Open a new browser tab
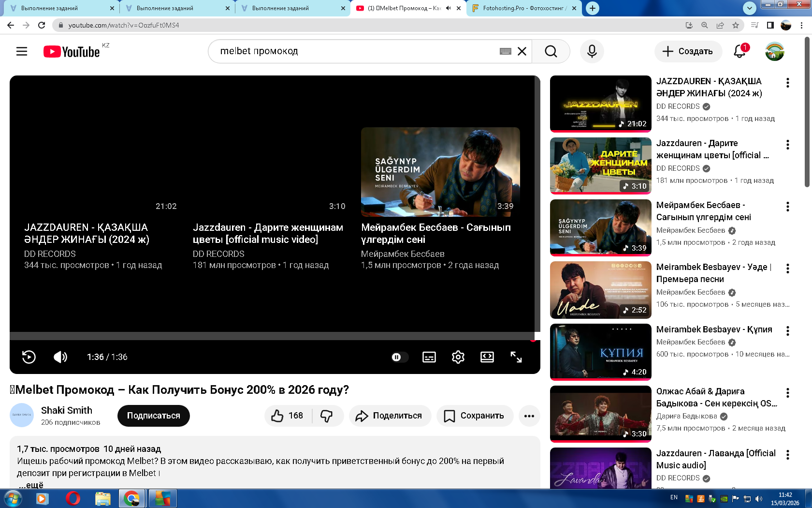This screenshot has width=812, height=508. click(593, 8)
